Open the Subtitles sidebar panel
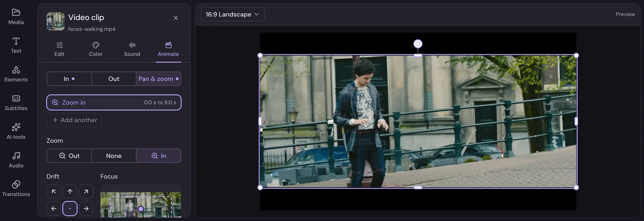This screenshot has width=644, height=221. click(16, 103)
